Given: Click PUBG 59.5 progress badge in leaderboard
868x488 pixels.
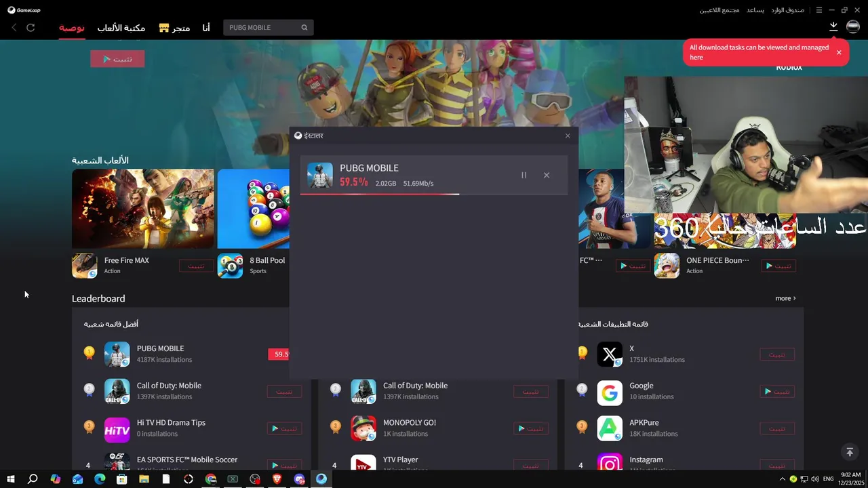Looking at the screenshot, I should click(279, 354).
